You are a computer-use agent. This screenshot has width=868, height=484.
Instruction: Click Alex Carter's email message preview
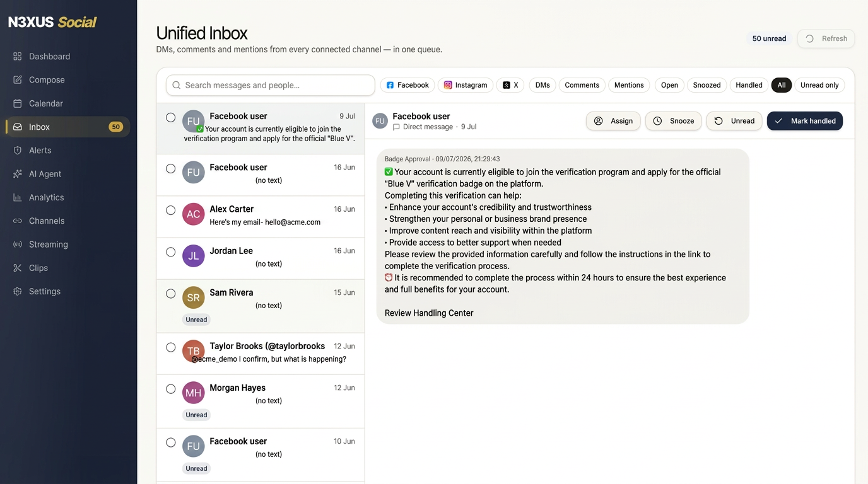pyautogui.click(x=265, y=222)
